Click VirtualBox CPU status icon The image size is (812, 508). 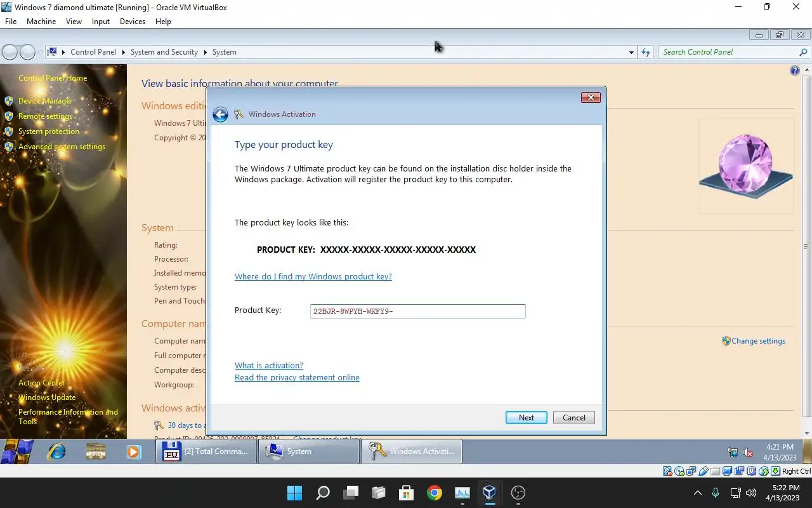(x=751, y=471)
